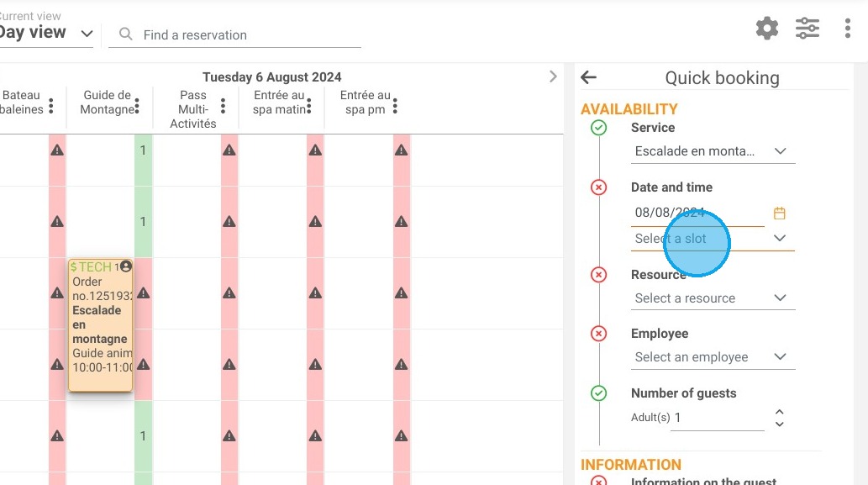Expand the Service dropdown Escalade en montagne
This screenshot has height=485, width=868.
713,151
